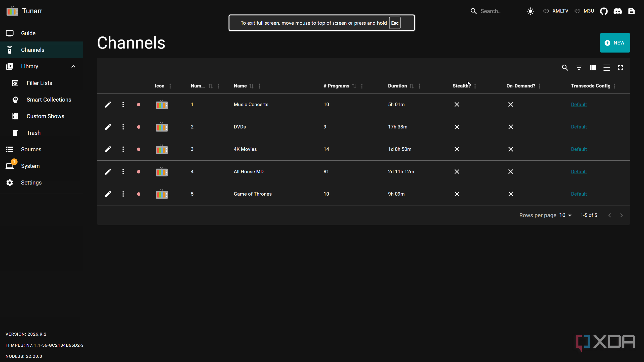Viewport: 644px width, 362px height.
Task: Sort by Duration column arrows
Action: pyautogui.click(x=412, y=86)
